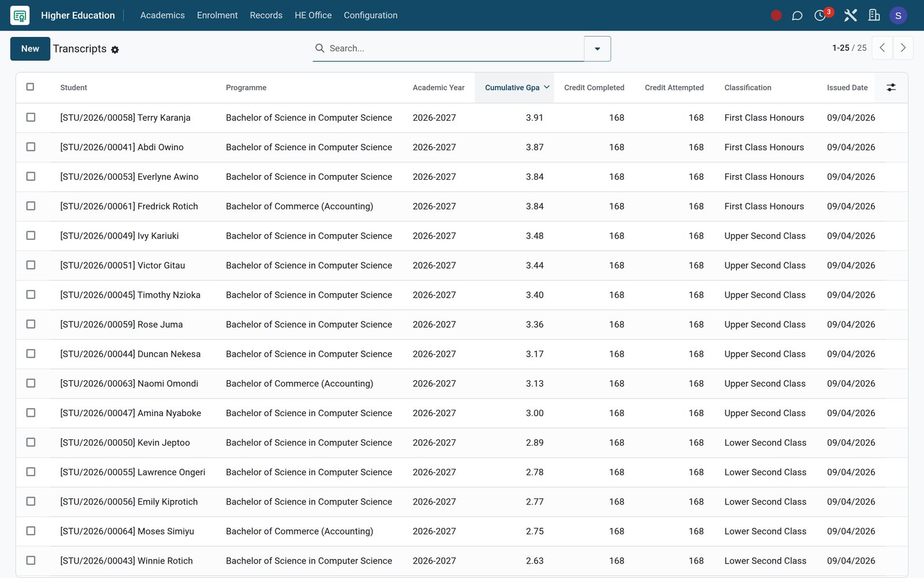Select the Abdi Owino row checkbox
This screenshot has width=924, height=578.
(x=31, y=147)
